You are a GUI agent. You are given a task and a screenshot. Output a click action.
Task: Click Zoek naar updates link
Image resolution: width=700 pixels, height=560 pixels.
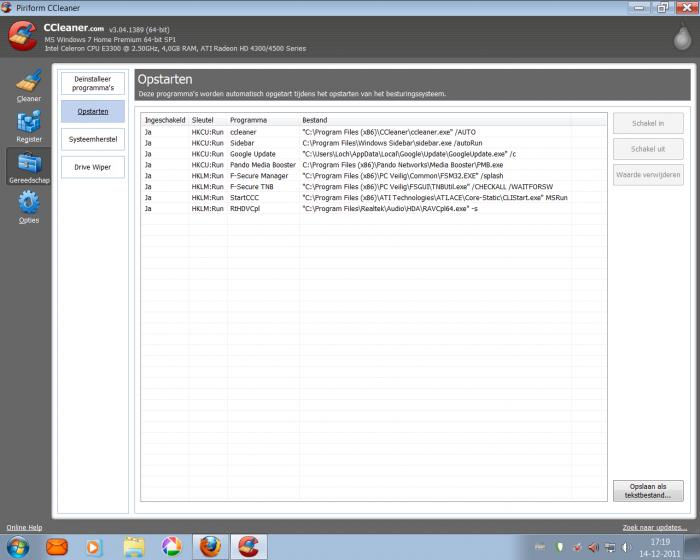(x=654, y=527)
